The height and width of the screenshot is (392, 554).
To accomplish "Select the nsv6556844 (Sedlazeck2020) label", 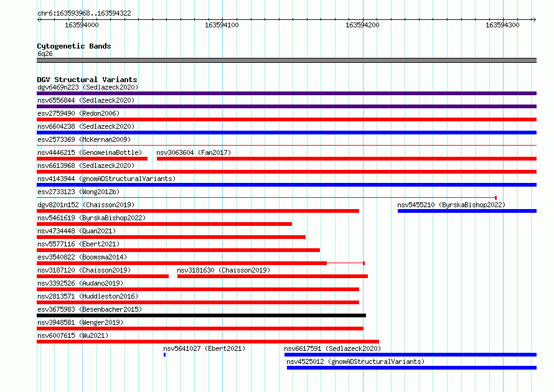I will (86, 100).
